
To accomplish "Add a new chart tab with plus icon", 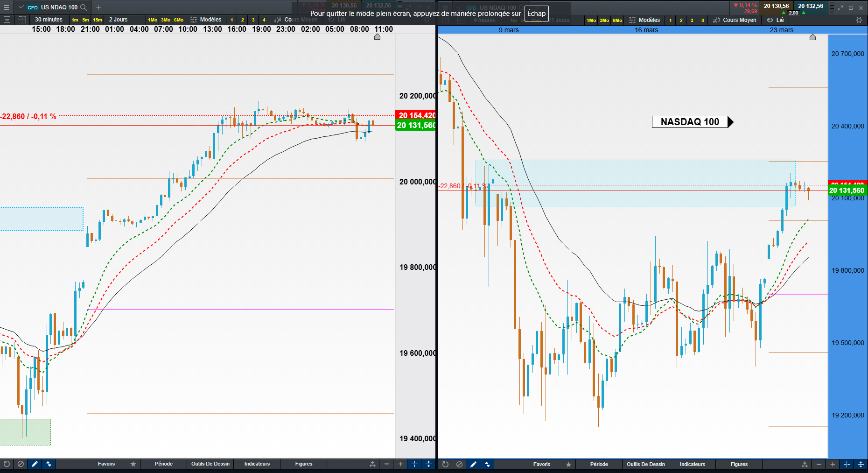I will [x=98, y=7].
